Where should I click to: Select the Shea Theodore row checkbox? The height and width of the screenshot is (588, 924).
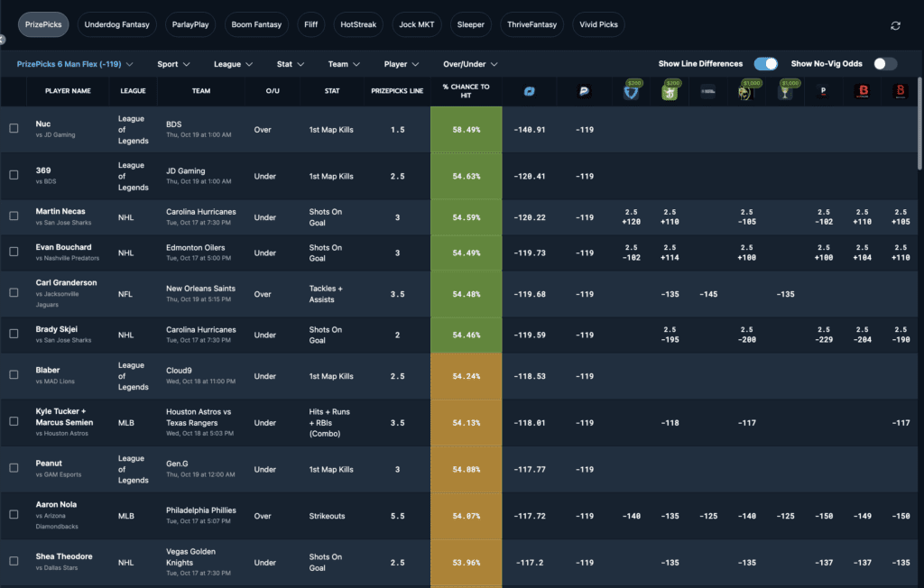point(14,562)
